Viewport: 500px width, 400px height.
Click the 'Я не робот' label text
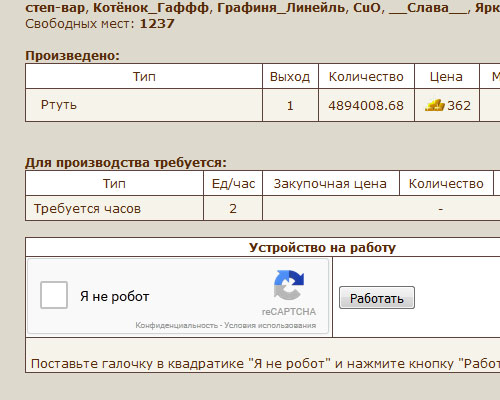114,296
